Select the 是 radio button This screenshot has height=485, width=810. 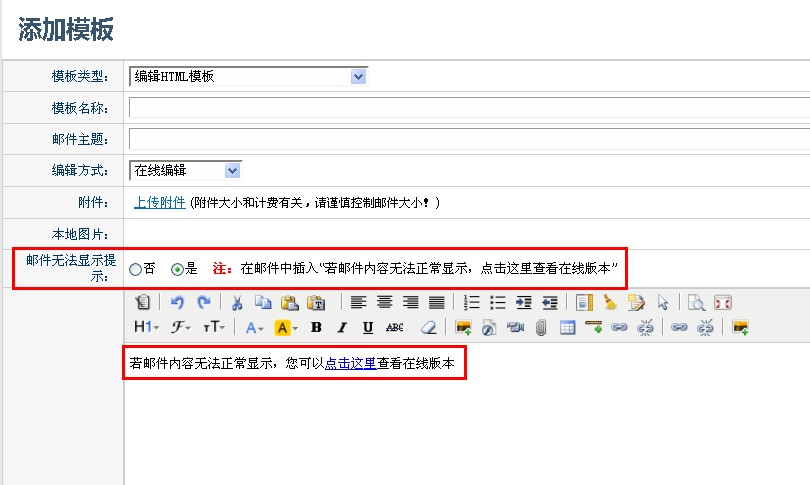coord(178,269)
